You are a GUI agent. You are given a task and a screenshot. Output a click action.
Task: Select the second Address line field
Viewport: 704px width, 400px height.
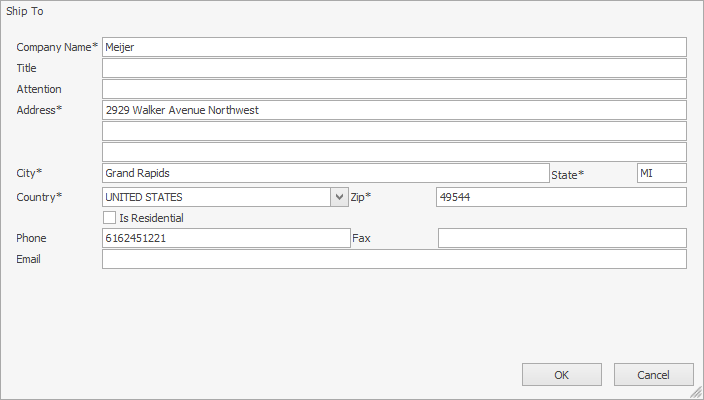[394, 131]
